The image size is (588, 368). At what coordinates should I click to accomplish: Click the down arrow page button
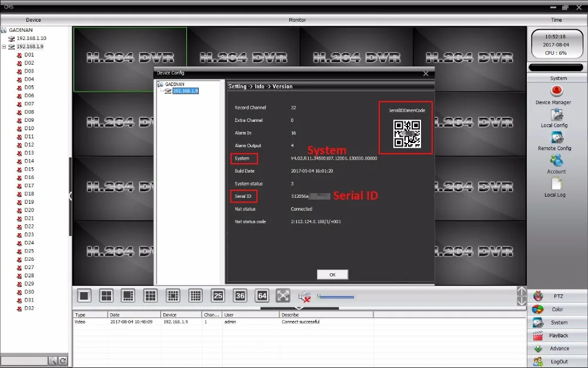(521, 301)
